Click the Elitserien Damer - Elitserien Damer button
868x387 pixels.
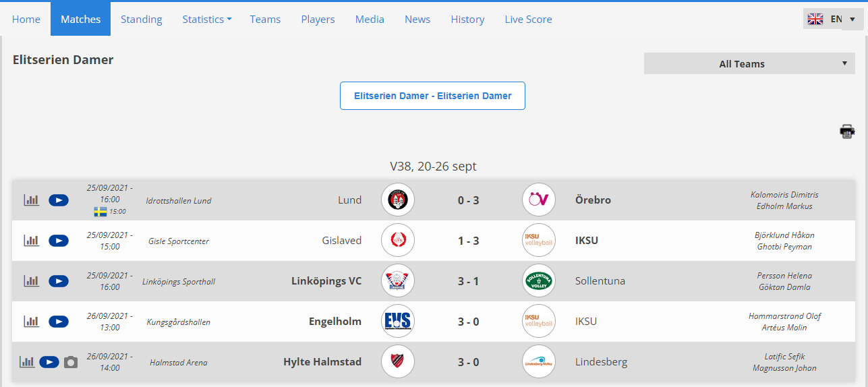click(x=432, y=96)
